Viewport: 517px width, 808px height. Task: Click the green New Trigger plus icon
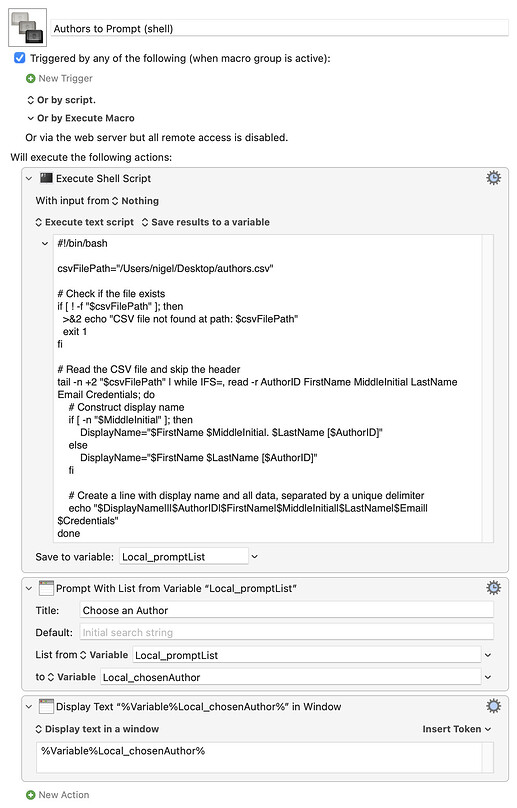30,78
